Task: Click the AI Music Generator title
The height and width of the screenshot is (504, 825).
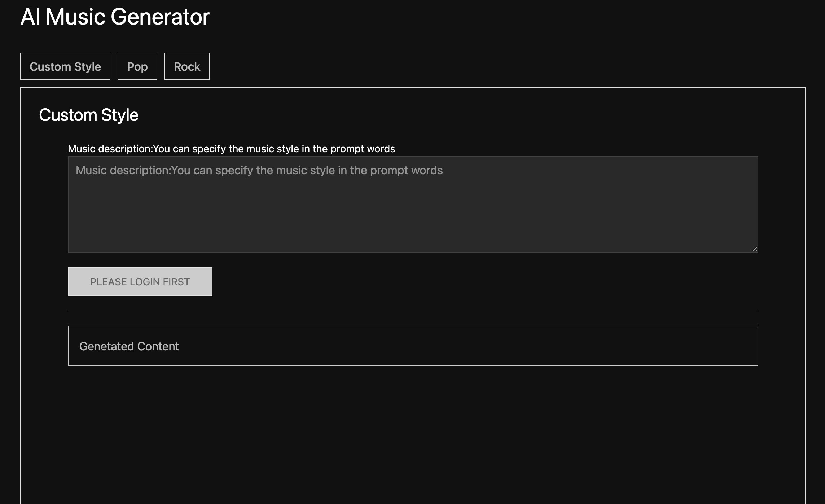Action: [115, 17]
